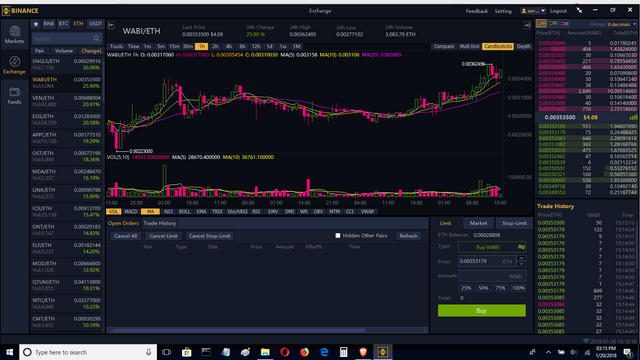Open the user account dropdown
The width and height of the screenshot is (640, 360).
point(533,11)
